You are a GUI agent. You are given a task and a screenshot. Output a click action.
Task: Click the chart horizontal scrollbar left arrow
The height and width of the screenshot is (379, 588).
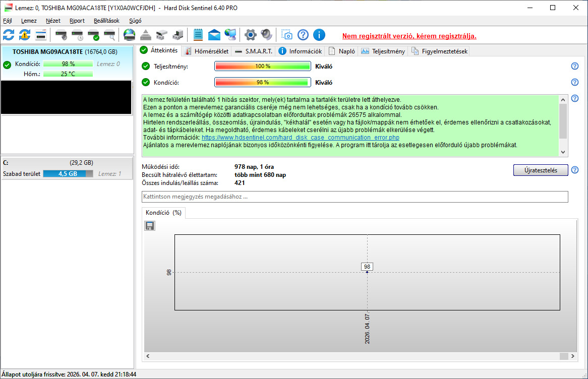tap(148, 356)
